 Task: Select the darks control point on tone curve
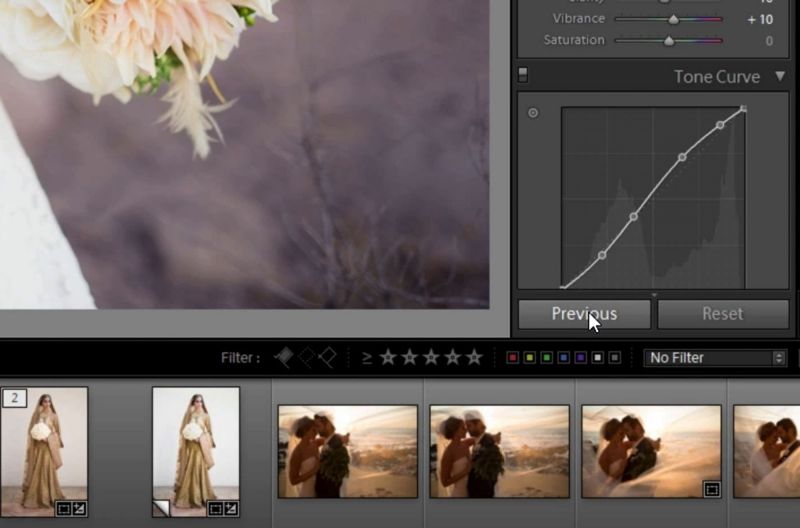pyautogui.click(x=633, y=217)
